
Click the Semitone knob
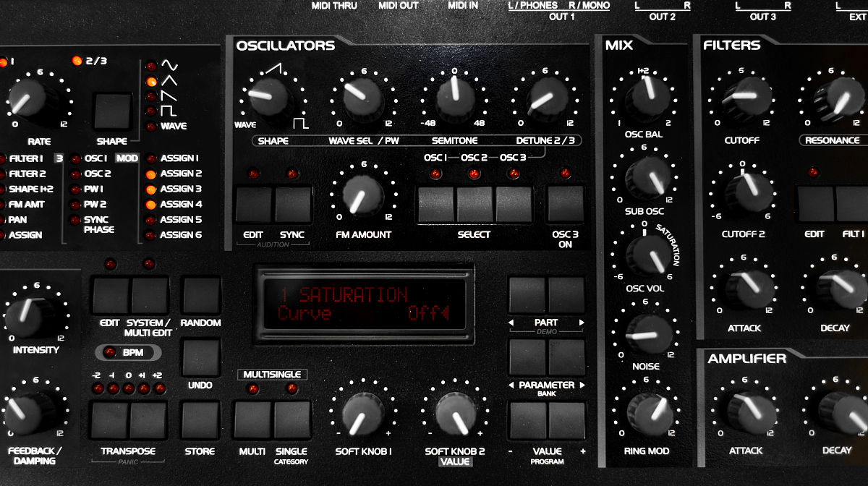(x=454, y=98)
